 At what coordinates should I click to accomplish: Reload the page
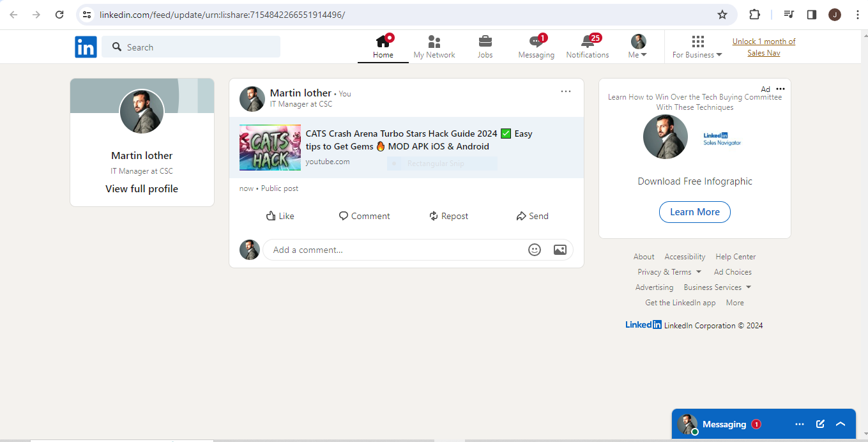[59, 14]
